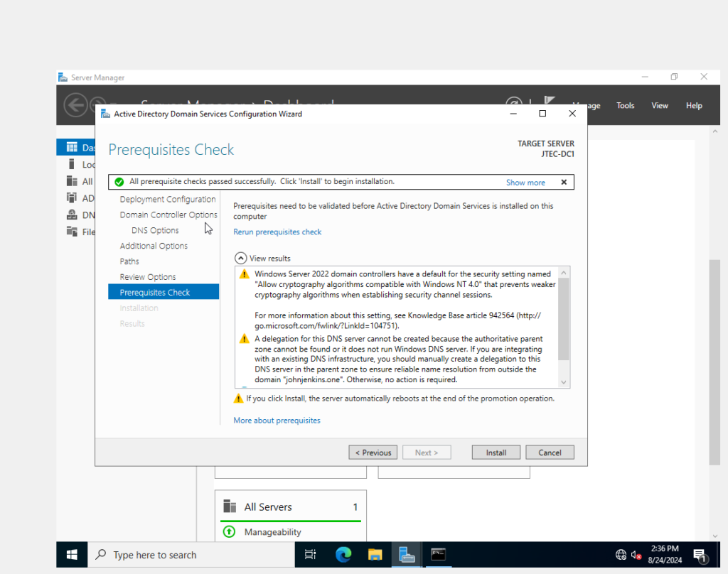728x574 pixels.
Task: Open the AD DS sidebar icon
Action: click(x=72, y=198)
